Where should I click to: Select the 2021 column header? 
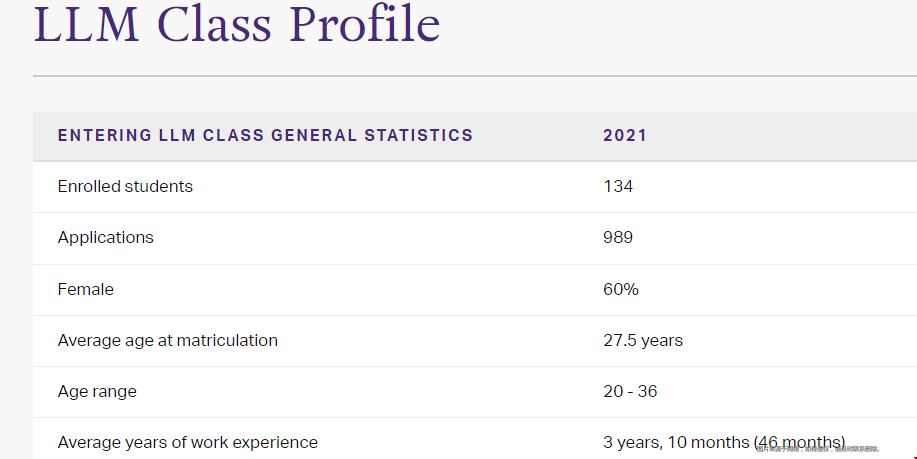click(x=625, y=135)
